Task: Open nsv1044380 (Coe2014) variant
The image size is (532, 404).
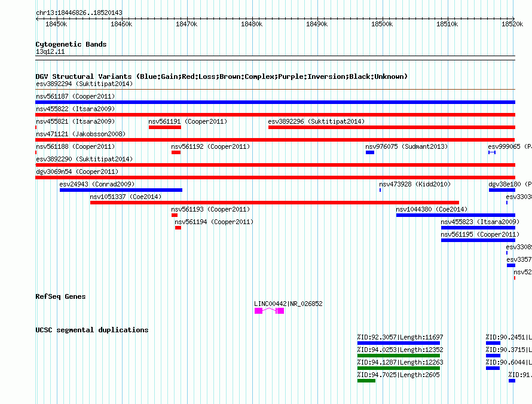Action: (x=432, y=209)
